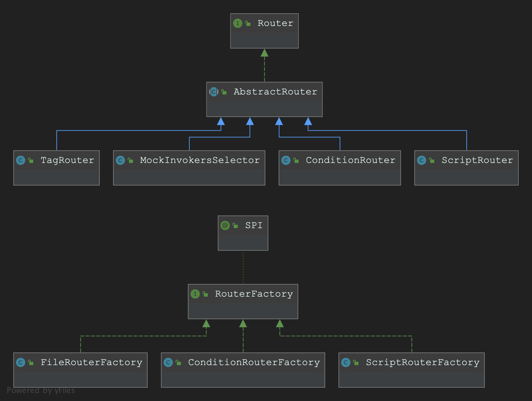
Task: Select the SPI label text
Action: (254, 225)
